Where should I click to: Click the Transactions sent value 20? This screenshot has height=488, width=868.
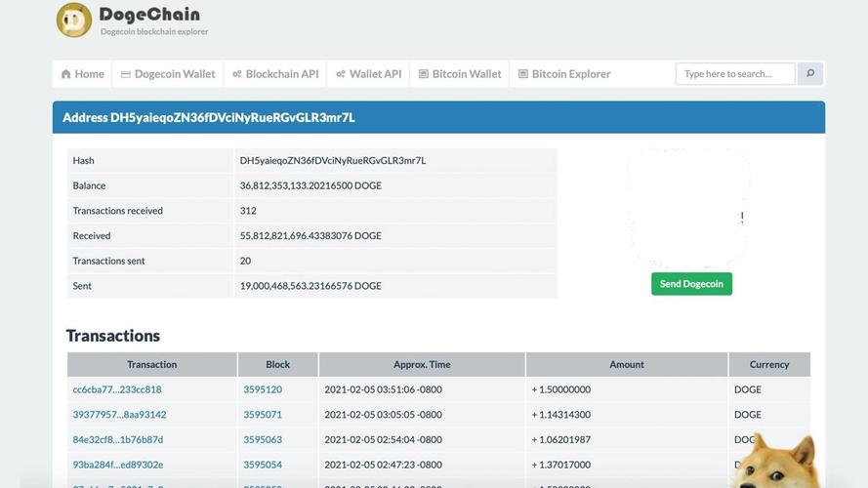coord(245,261)
